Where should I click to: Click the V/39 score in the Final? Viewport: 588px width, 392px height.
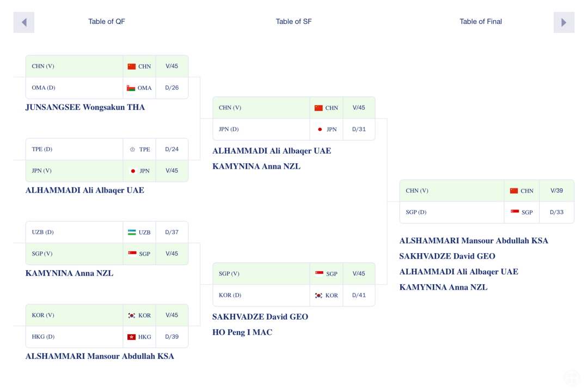(x=556, y=191)
